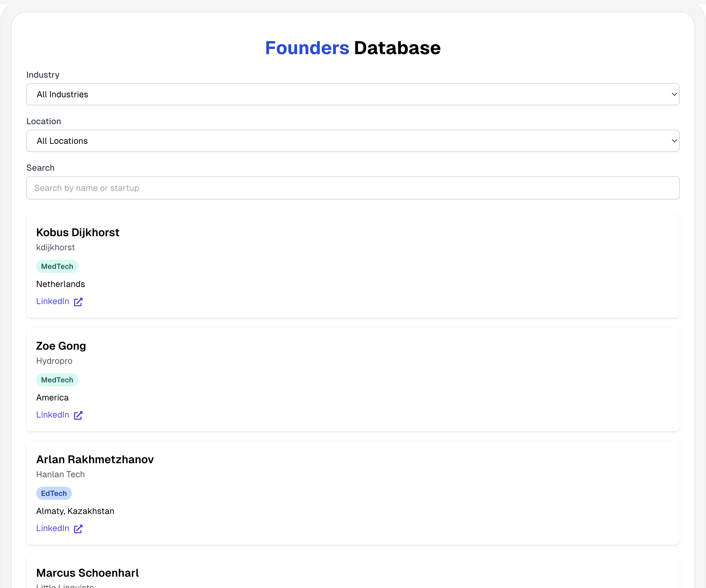This screenshot has width=706, height=588.
Task: Focus the Search by name or startup field
Action: [x=352, y=188]
